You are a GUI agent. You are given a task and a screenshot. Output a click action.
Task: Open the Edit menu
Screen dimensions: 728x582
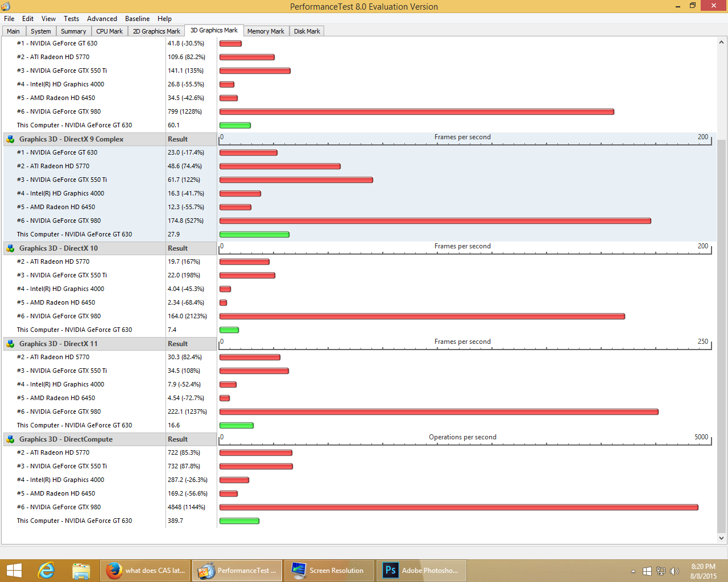pos(28,19)
